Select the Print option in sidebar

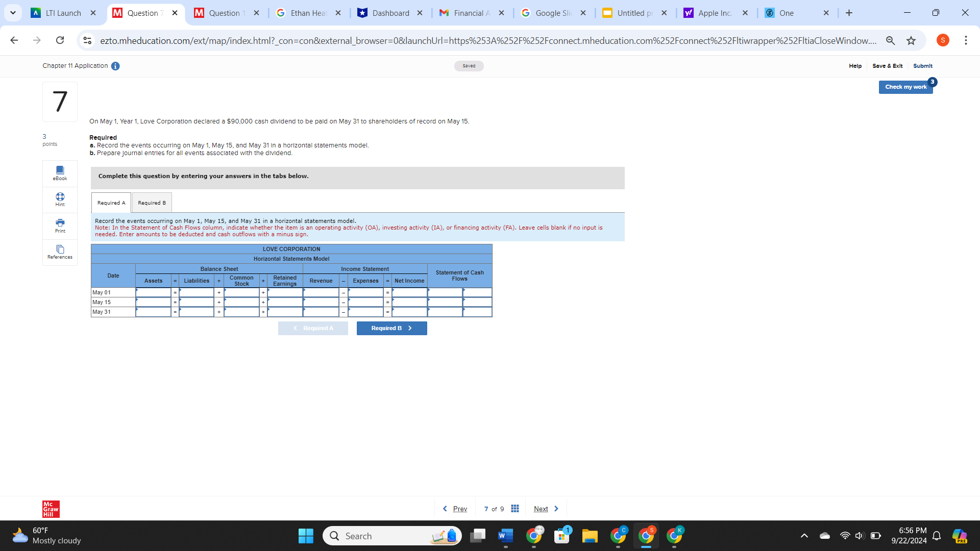coord(60,226)
